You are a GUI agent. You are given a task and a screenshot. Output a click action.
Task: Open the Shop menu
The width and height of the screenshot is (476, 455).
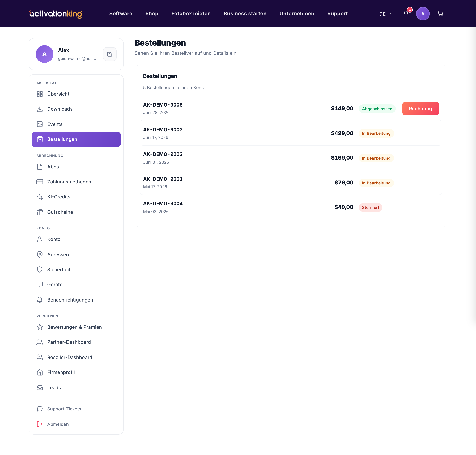pos(152,14)
